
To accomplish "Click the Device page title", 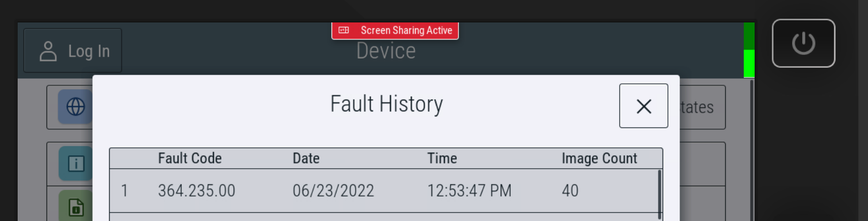I will coord(386,51).
